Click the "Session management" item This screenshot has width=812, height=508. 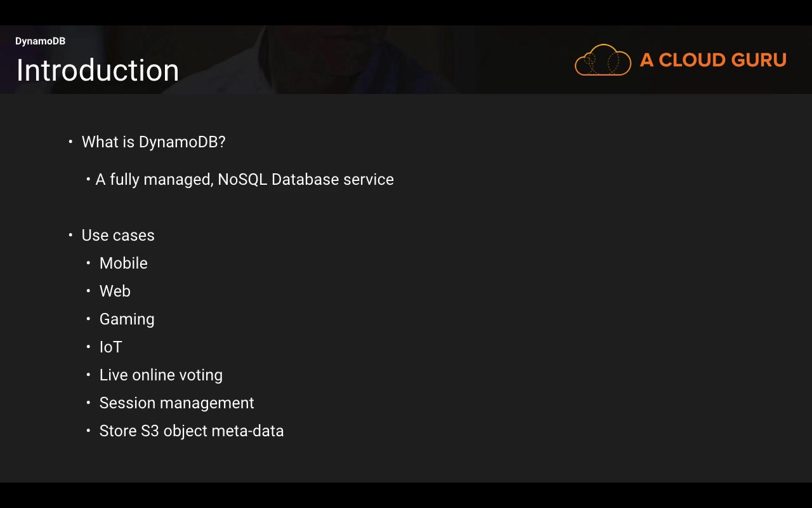(x=176, y=403)
